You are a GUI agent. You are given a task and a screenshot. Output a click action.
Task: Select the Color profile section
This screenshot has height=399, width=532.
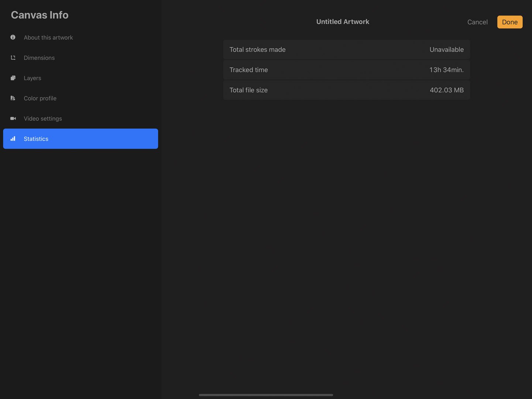pos(40,98)
